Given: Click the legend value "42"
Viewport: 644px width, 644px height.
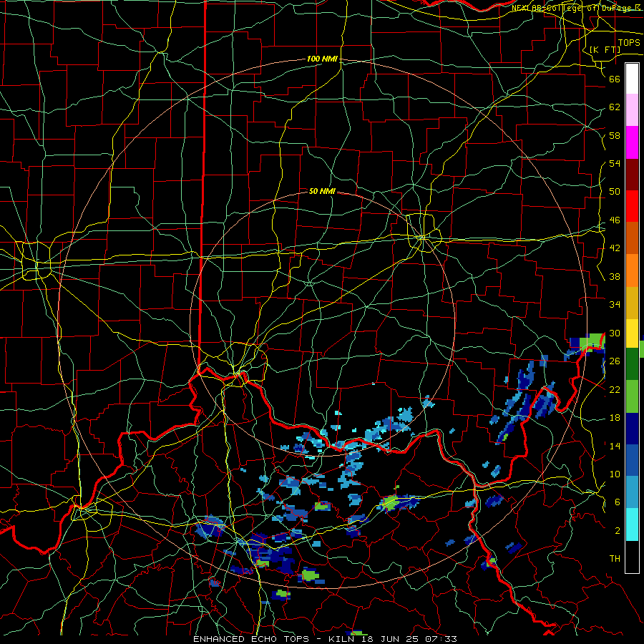Looking at the screenshot, I should [x=615, y=248].
